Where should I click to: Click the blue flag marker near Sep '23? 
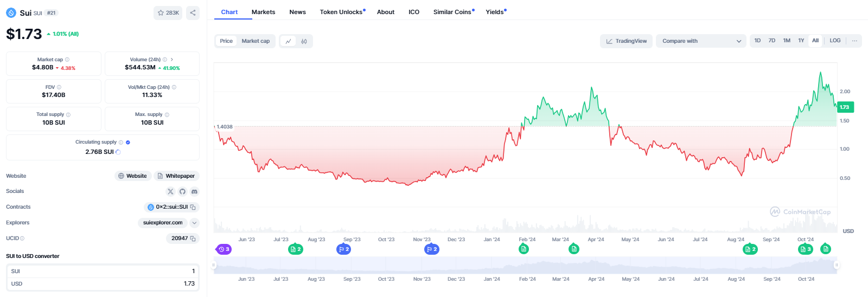(x=344, y=249)
